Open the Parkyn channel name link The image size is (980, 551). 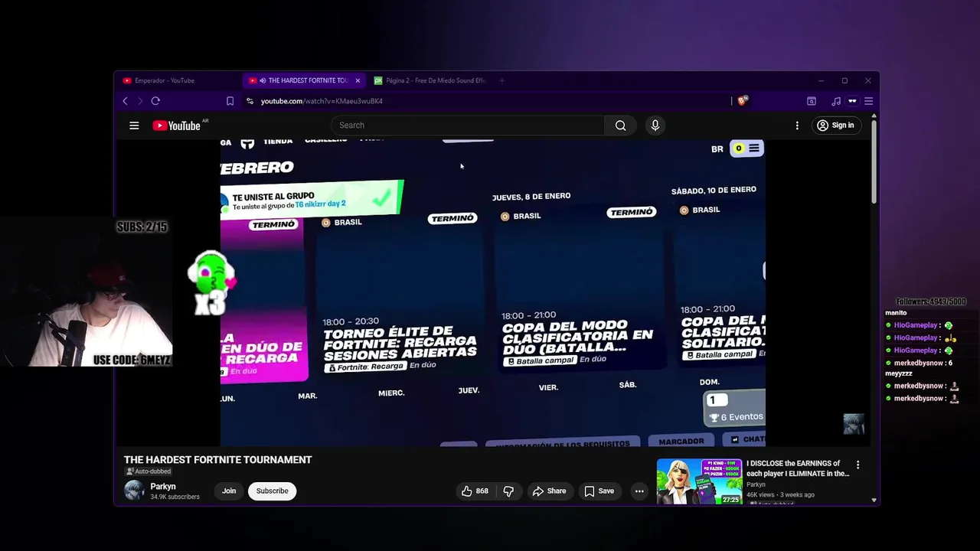[163, 487]
